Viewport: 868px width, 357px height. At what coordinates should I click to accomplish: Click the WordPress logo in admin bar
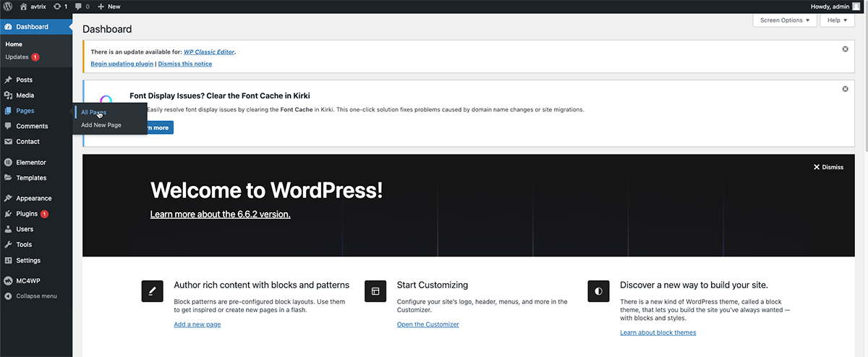tap(7, 7)
